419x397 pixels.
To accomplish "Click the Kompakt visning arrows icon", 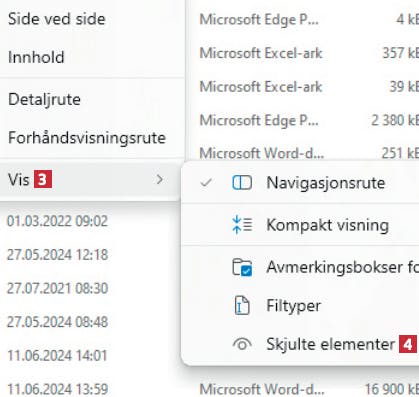I will 242,224.
